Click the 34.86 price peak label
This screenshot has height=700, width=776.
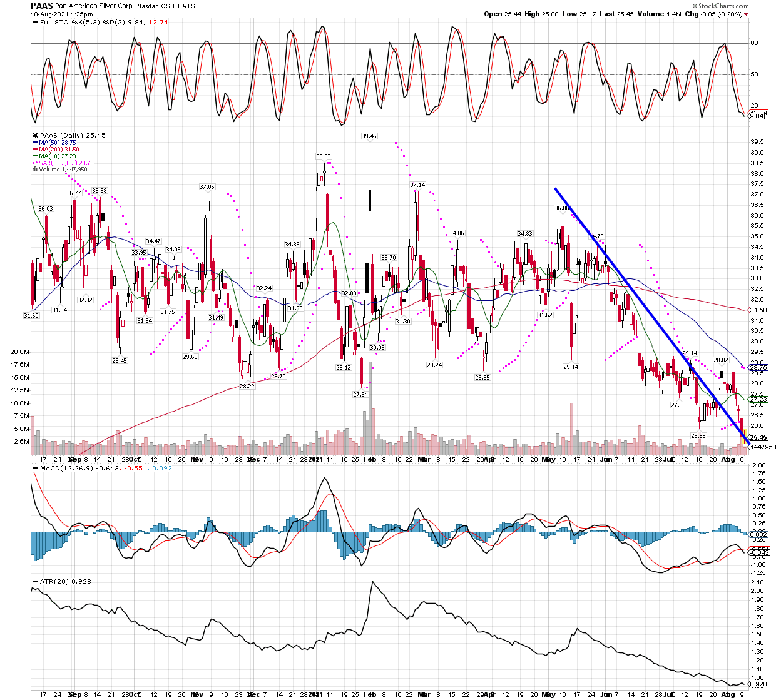tap(457, 233)
